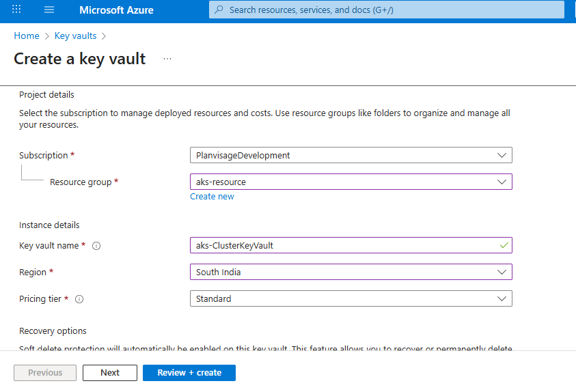This screenshot has height=392, width=576.
Task: Click the Next button
Action: [110, 373]
